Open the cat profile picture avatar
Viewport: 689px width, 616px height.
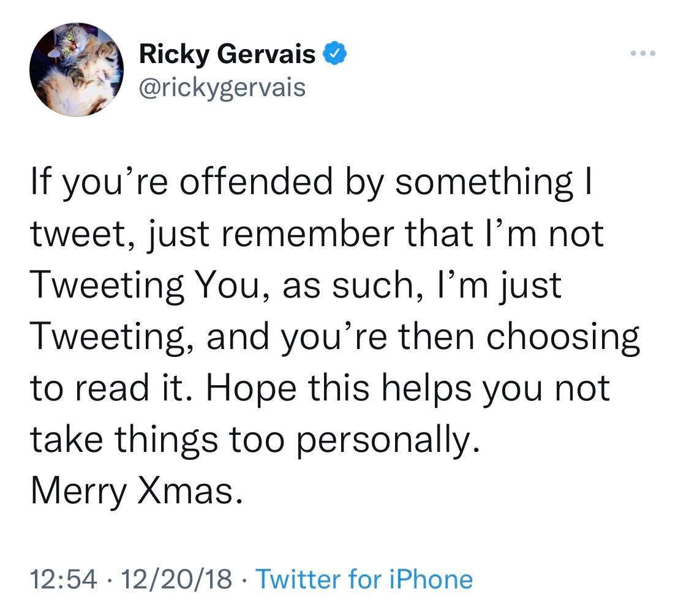77,69
